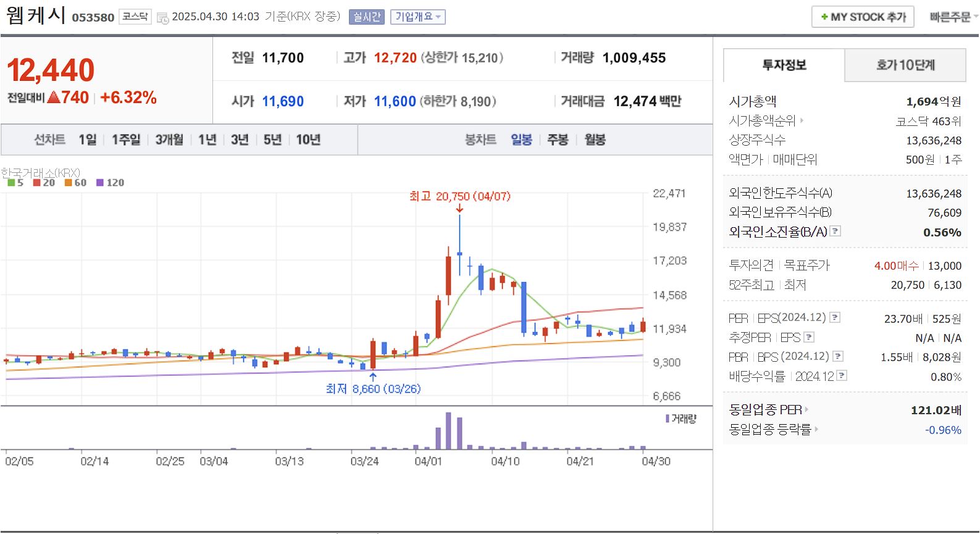Image resolution: width=980 pixels, height=534 pixels.
Task: Open the 기업개요 dropdown
Action: (417, 17)
